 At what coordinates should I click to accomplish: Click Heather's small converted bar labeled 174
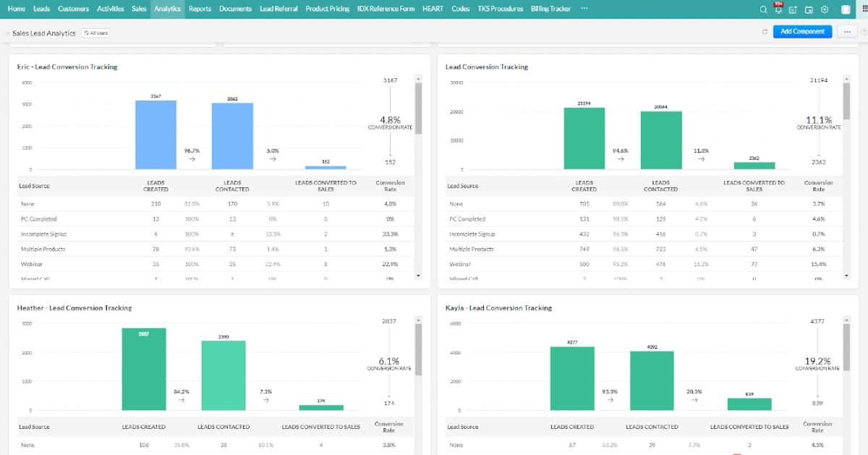[321, 407]
